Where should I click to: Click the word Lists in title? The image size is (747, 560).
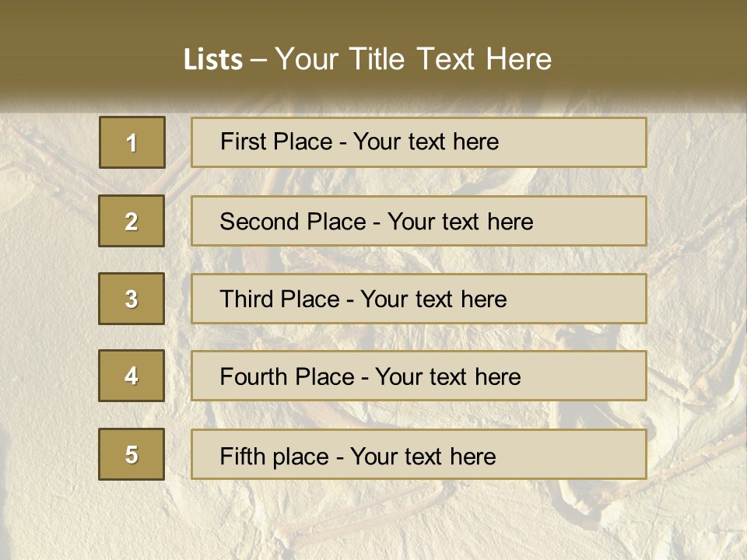point(213,59)
